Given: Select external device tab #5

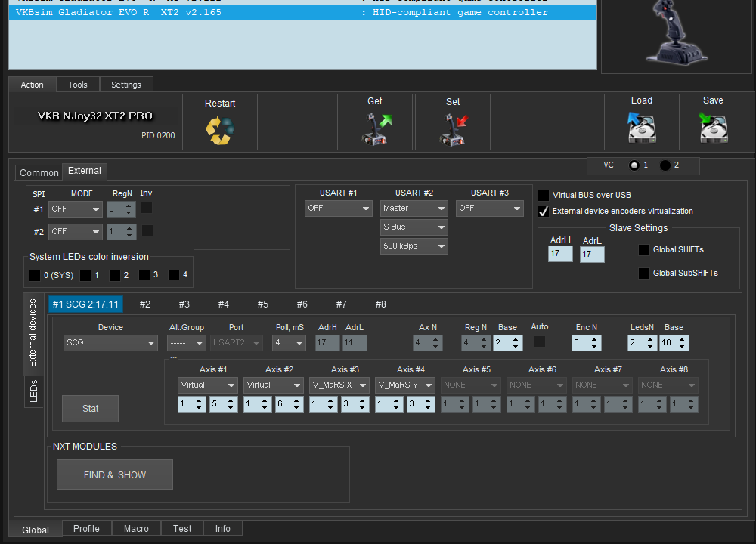Looking at the screenshot, I should [x=263, y=304].
